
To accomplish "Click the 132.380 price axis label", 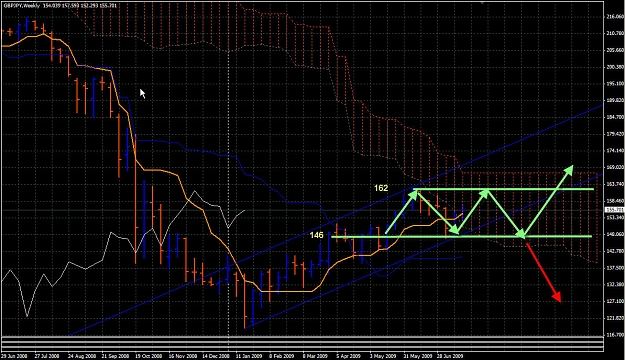I will (615, 284).
